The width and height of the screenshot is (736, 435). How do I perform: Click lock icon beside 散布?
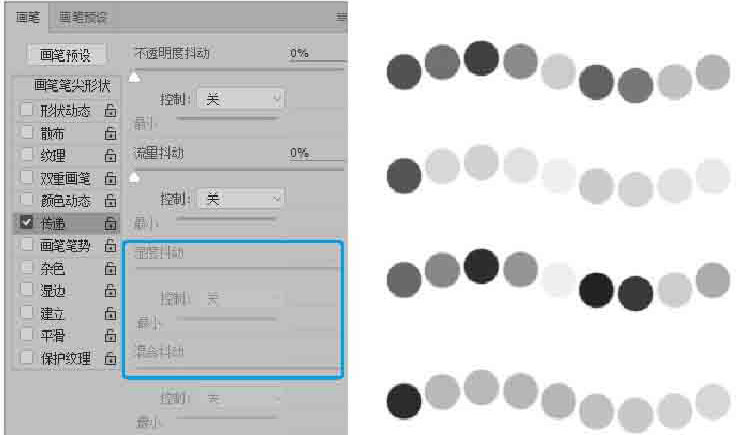tap(110, 133)
